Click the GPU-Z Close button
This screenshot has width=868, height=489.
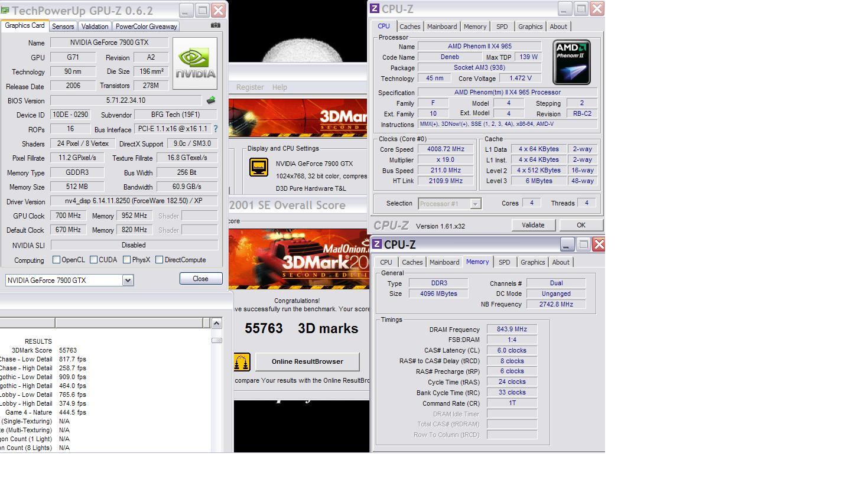(x=201, y=279)
